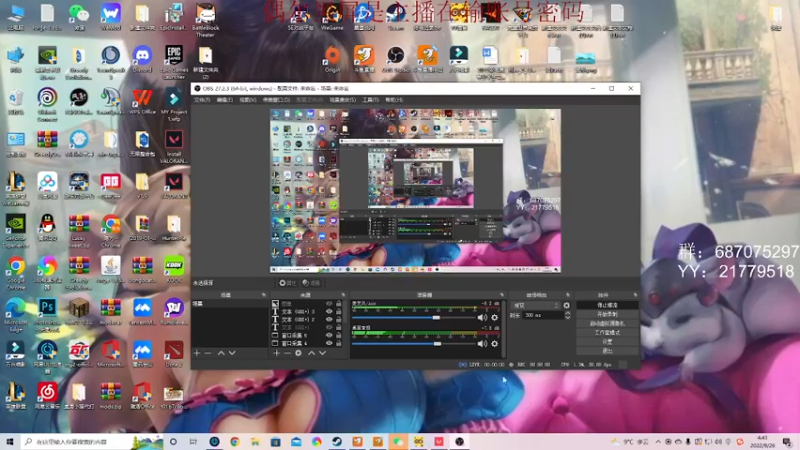
Task: Open Google Chrome desktop icon
Action: [16, 273]
